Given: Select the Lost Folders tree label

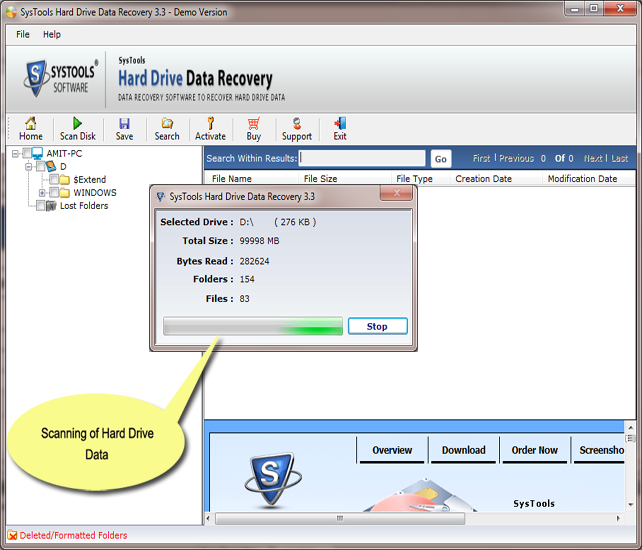Looking at the screenshot, I should tap(84, 206).
